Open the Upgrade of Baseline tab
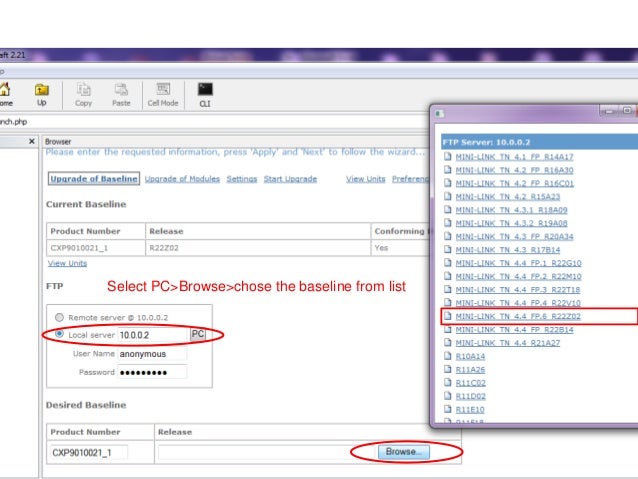The width and height of the screenshot is (638, 479). [94, 179]
